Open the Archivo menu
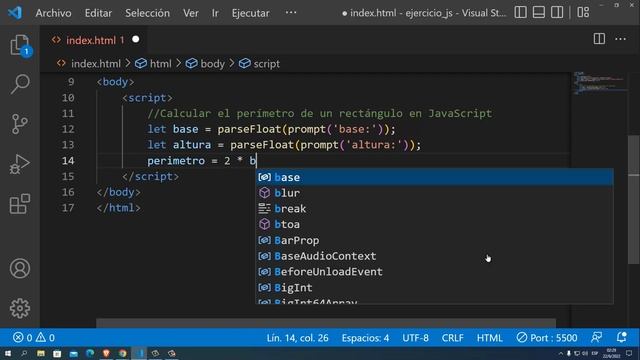The height and width of the screenshot is (360, 640). 53,13
